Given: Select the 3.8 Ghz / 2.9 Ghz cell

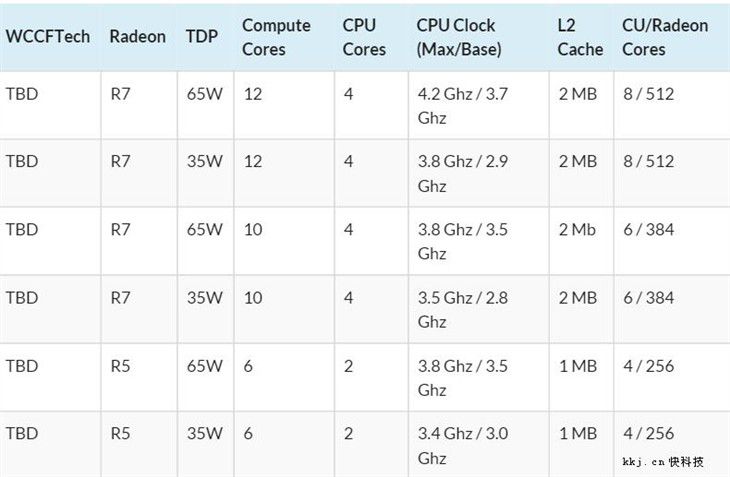Looking at the screenshot, I should 463,174.
